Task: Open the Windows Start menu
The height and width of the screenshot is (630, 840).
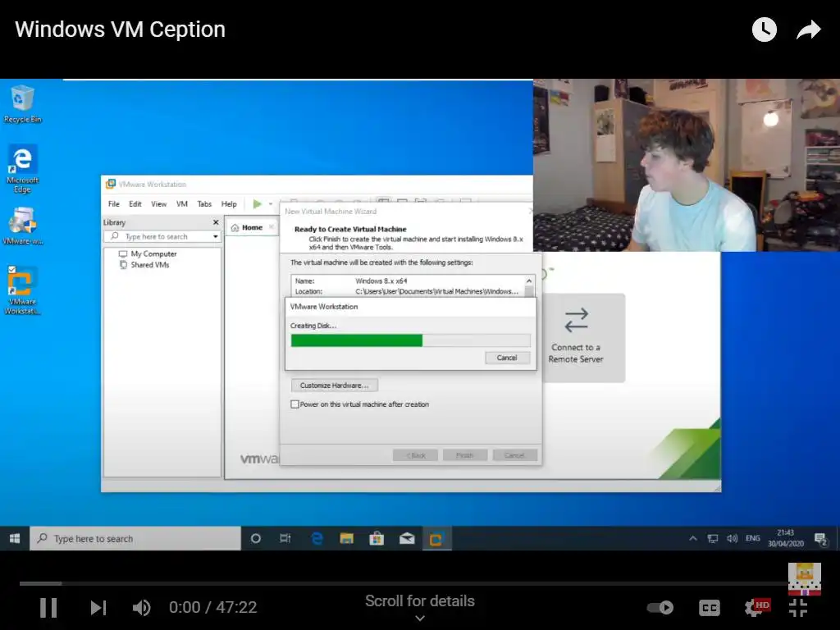Action: pos(15,538)
